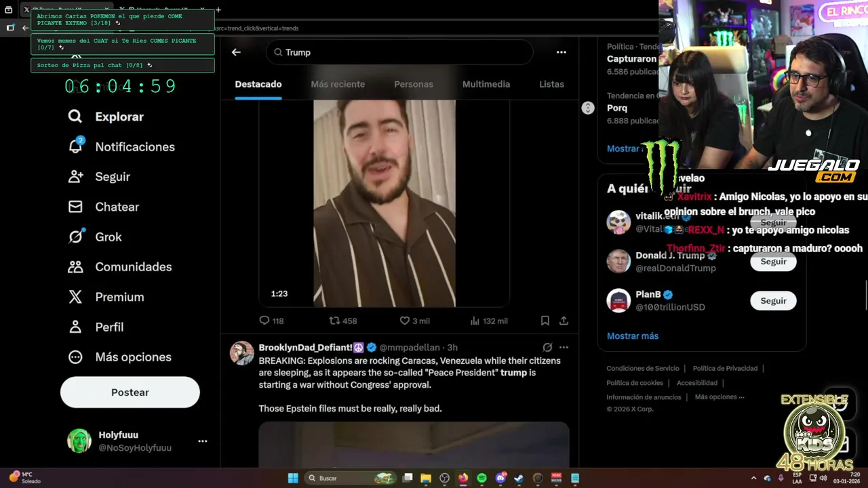Follow PlanB account
Viewport: 868px width, 488px height.
773,301
